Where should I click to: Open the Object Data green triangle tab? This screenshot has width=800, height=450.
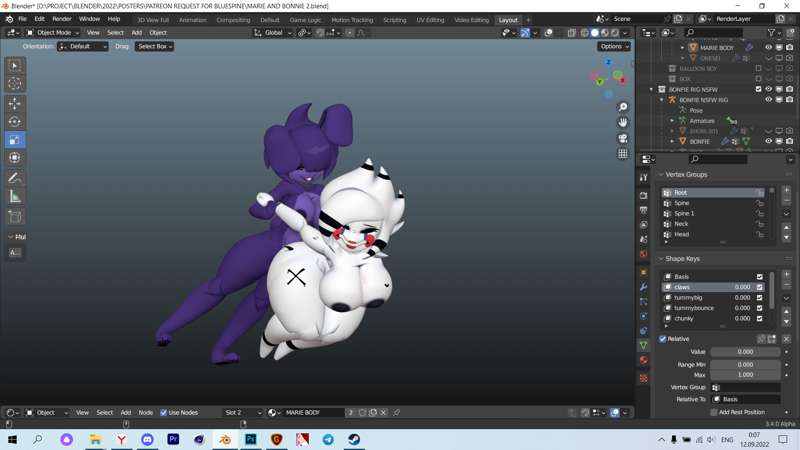click(x=643, y=345)
